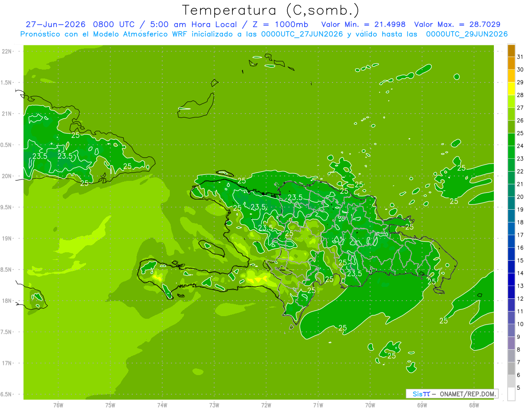Click the "20N" latitude axis label
The width and height of the screenshot is (532, 411).
[x=7, y=176]
